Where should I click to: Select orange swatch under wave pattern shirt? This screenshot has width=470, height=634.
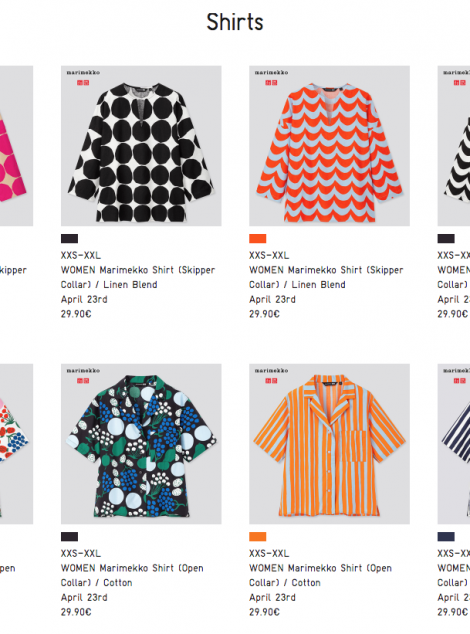[258, 239]
